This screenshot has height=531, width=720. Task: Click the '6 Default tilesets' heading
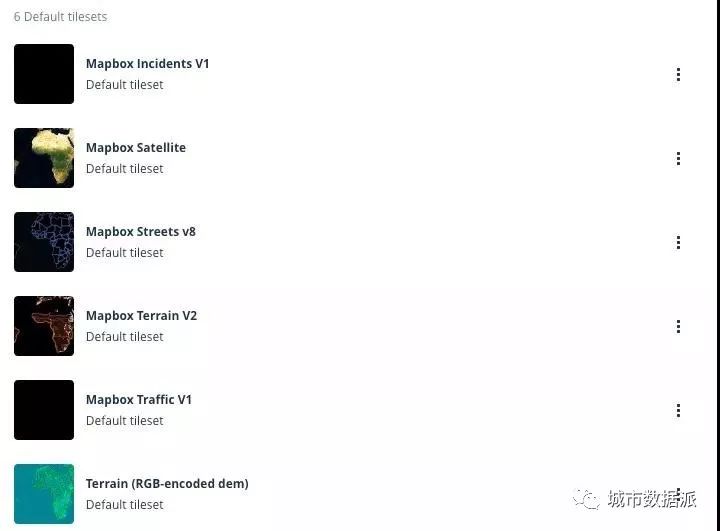click(x=60, y=17)
